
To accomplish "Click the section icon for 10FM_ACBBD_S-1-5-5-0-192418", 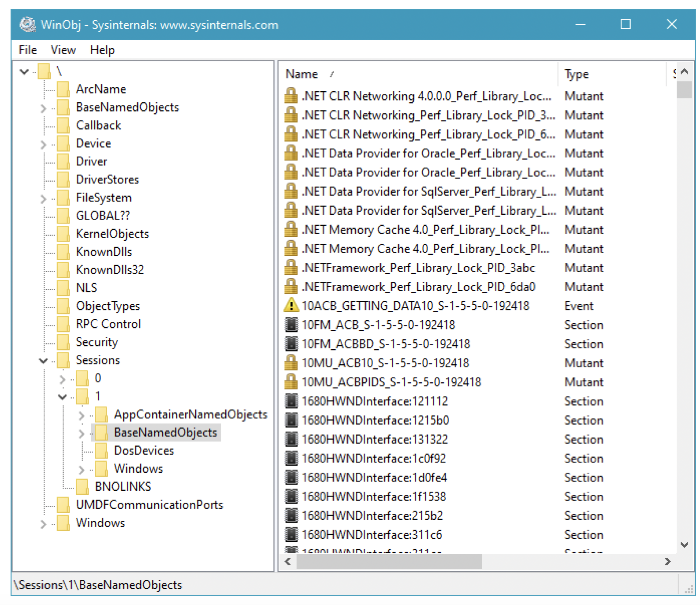I will [291, 344].
